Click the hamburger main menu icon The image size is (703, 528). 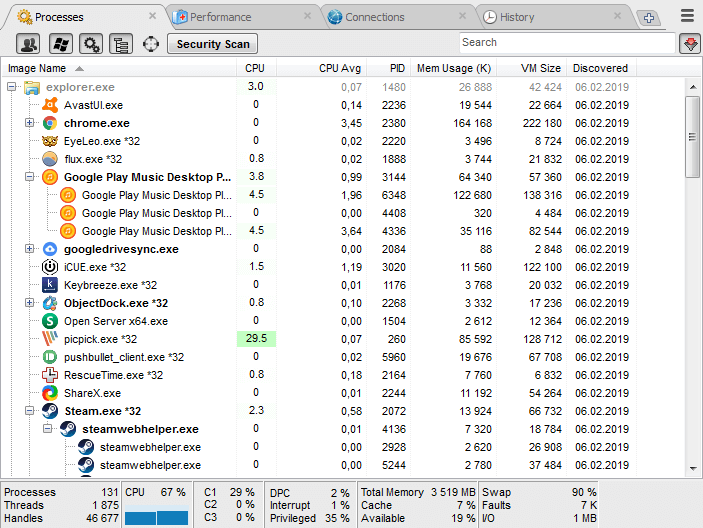pyautogui.click(x=688, y=16)
